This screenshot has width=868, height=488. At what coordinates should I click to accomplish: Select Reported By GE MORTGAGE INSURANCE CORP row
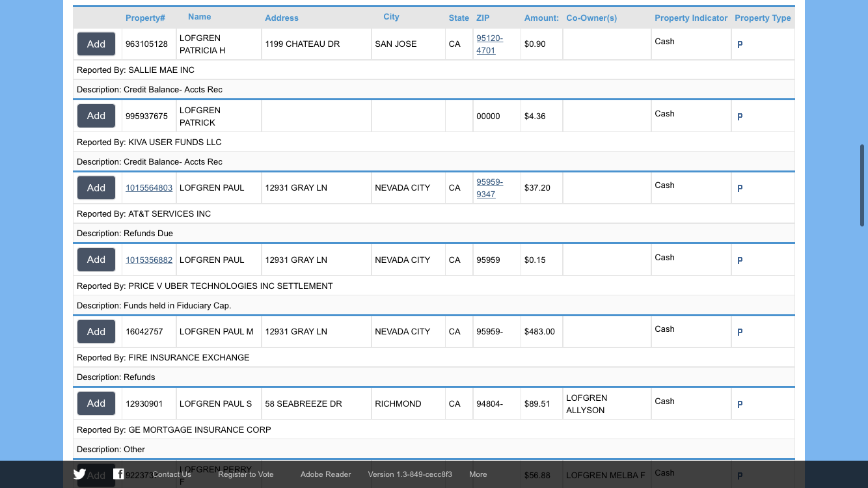tap(434, 429)
